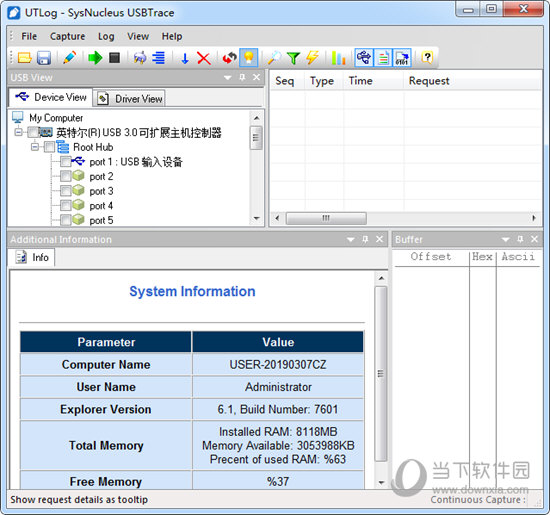
Task: Open filter settings with the green funnel icon
Action: point(293,58)
